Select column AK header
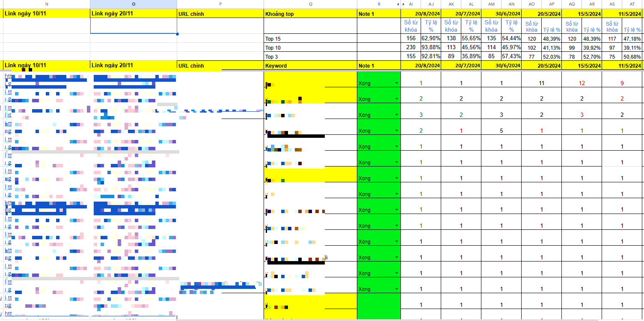The image size is (644, 321). pyautogui.click(x=451, y=4)
